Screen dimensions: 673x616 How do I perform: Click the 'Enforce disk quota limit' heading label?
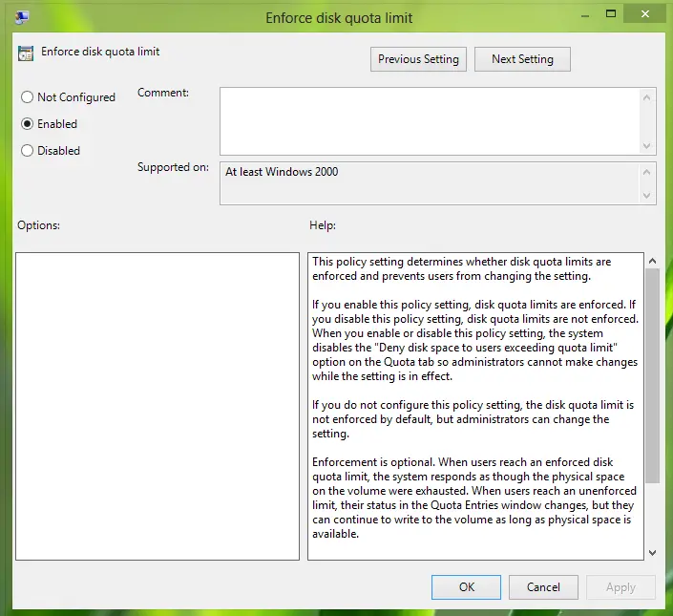[x=100, y=52]
